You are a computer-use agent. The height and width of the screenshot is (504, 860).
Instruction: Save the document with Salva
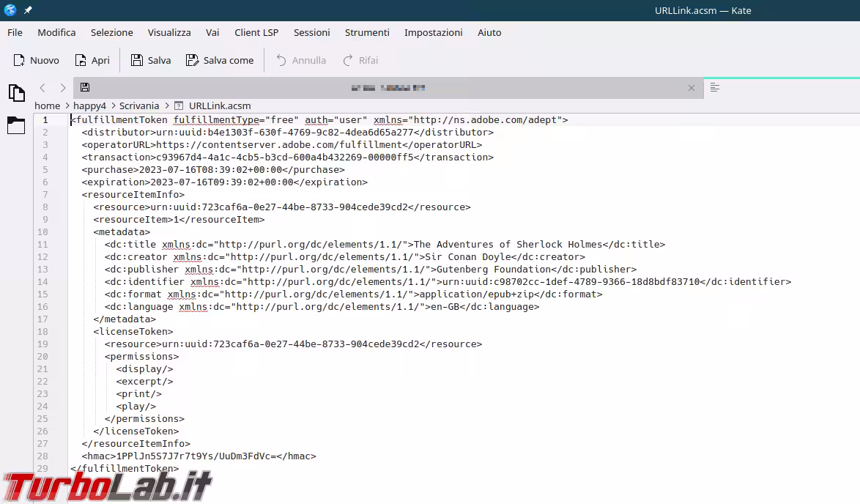(x=137, y=60)
